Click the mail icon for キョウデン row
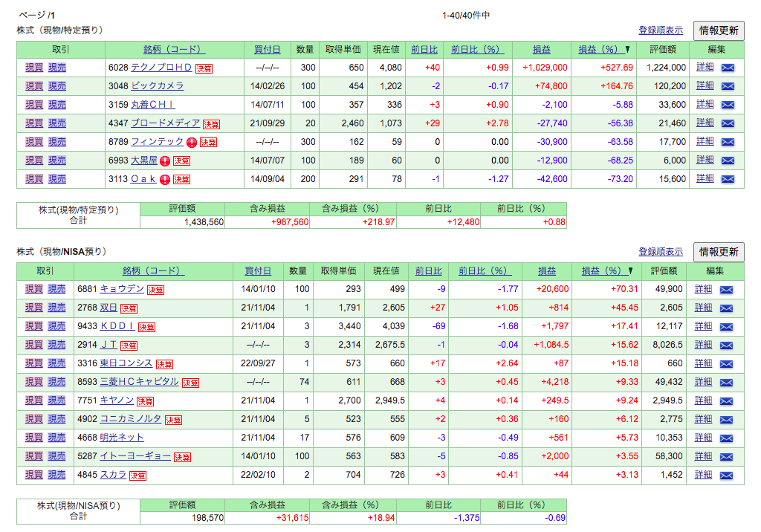 (726, 290)
